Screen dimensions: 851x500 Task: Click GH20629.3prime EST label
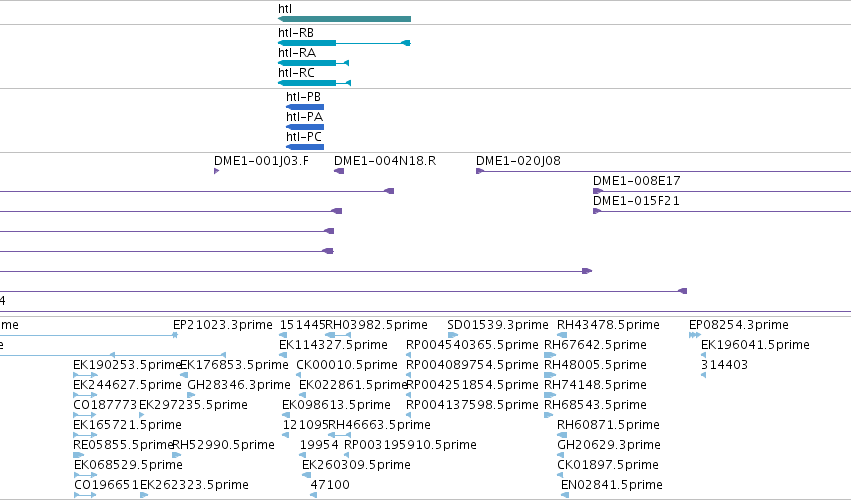pos(609,445)
